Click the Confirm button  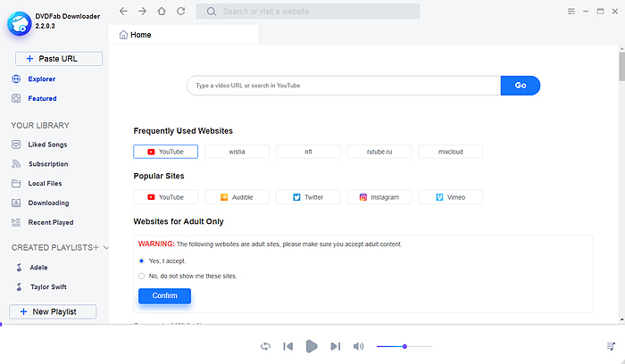[164, 295]
